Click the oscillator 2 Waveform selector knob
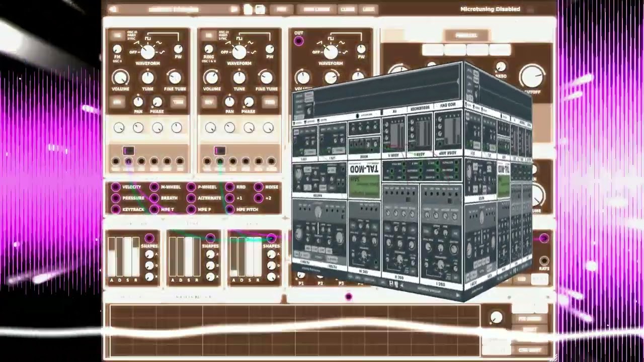 (239, 52)
